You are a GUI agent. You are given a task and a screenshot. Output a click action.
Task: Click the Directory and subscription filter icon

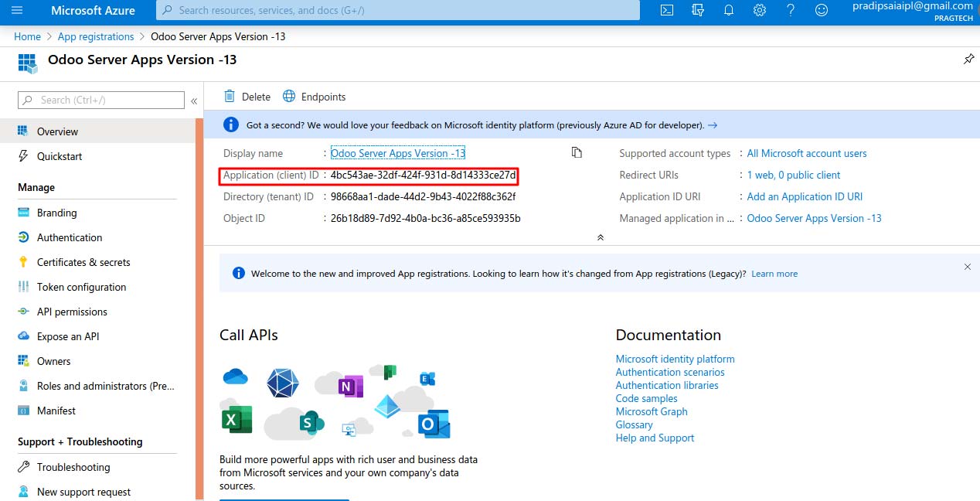coord(698,11)
